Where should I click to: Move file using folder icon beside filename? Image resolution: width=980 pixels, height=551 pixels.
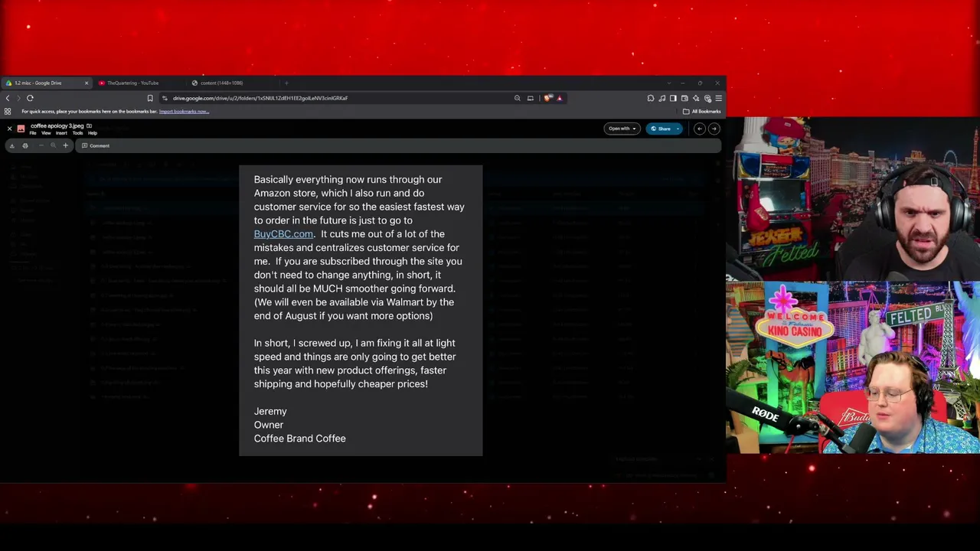pos(89,126)
